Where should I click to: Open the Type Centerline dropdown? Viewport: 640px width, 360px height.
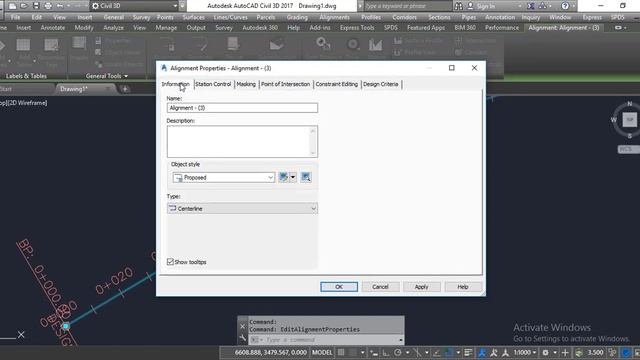pyautogui.click(x=242, y=209)
